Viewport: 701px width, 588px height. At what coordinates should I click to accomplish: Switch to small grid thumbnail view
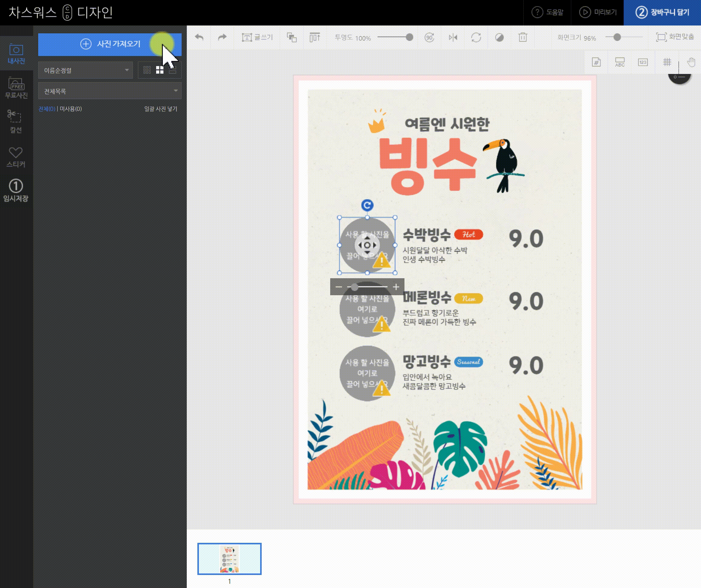click(147, 70)
